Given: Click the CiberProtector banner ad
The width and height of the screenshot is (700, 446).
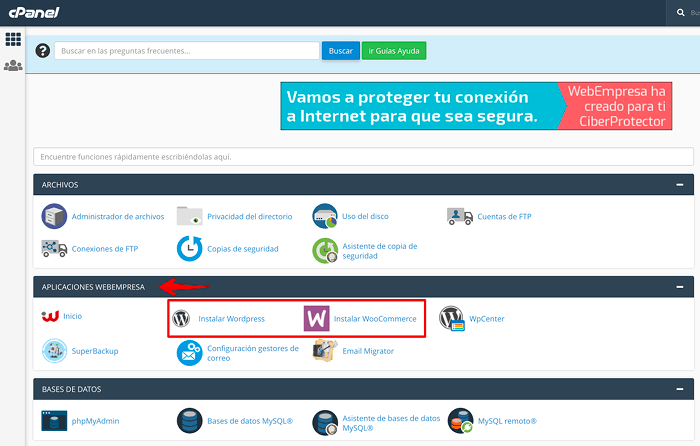Looking at the screenshot, I should pyautogui.click(x=476, y=106).
